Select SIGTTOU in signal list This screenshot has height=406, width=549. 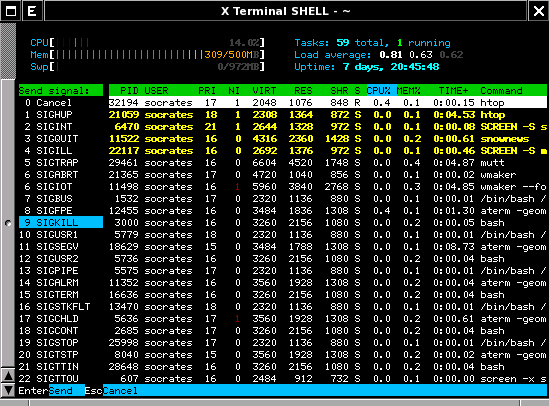[x=61, y=379]
